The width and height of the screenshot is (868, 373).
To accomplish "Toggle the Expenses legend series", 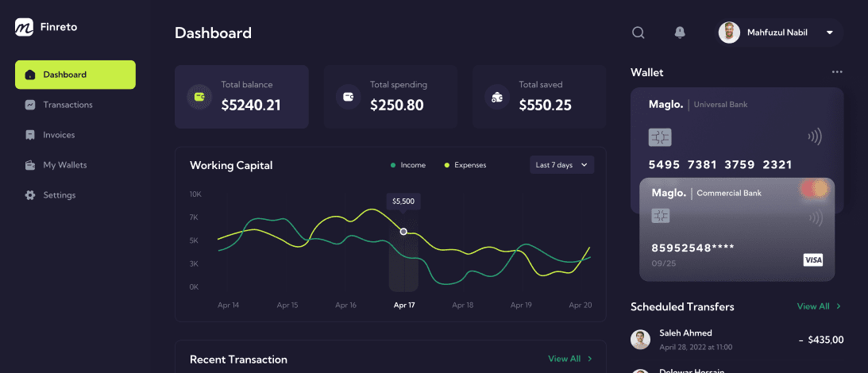I will 465,165.
